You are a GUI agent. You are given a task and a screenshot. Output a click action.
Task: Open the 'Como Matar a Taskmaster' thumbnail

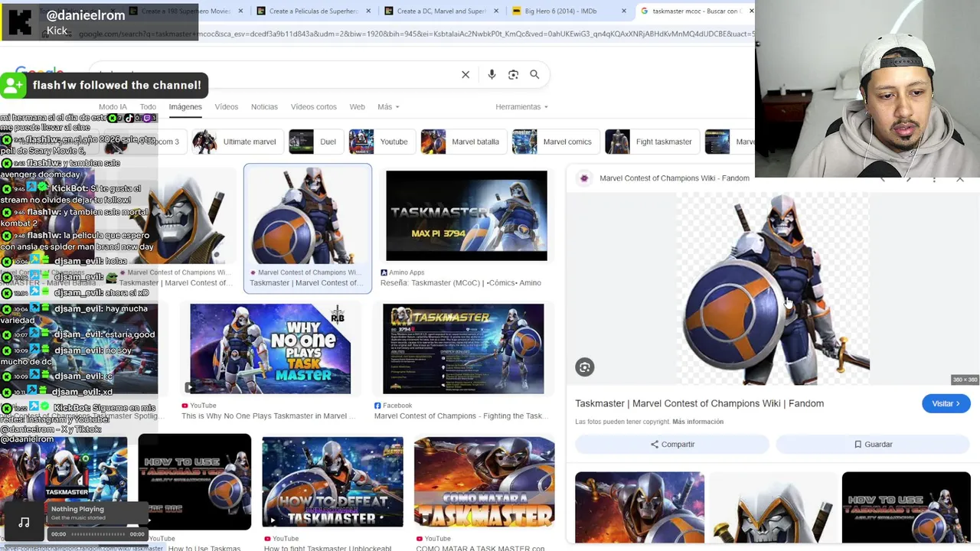[485, 481]
